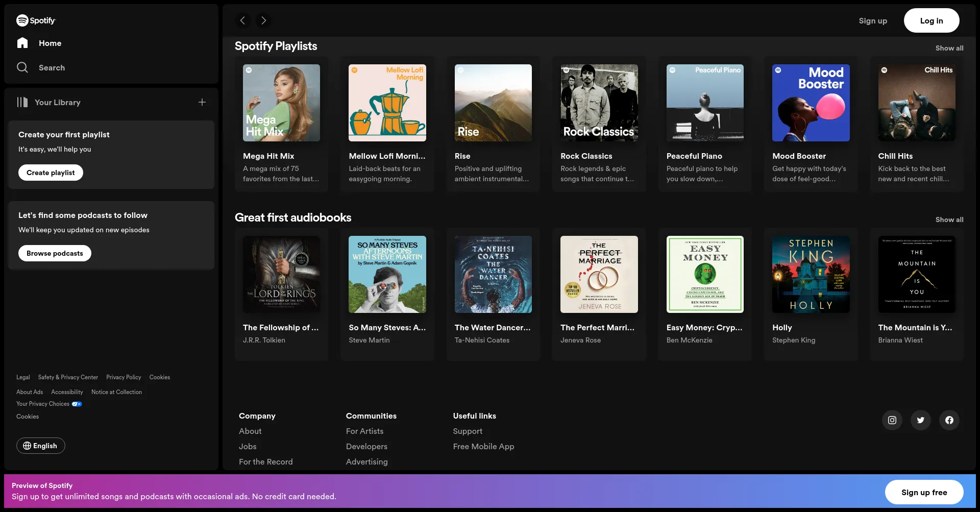The height and width of the screenshot is (512, 980).
Task: Click the Jeneva Rose author text
Action: (x=580, y=340)
